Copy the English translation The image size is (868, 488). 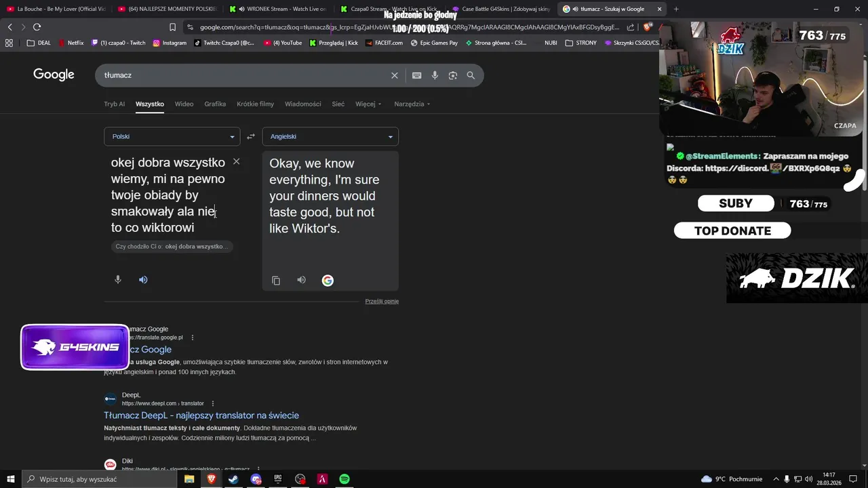276,281
